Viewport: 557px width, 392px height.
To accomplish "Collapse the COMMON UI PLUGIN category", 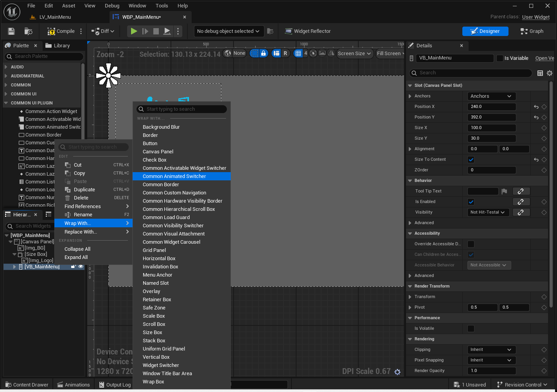I will click(x=6, y=103).
